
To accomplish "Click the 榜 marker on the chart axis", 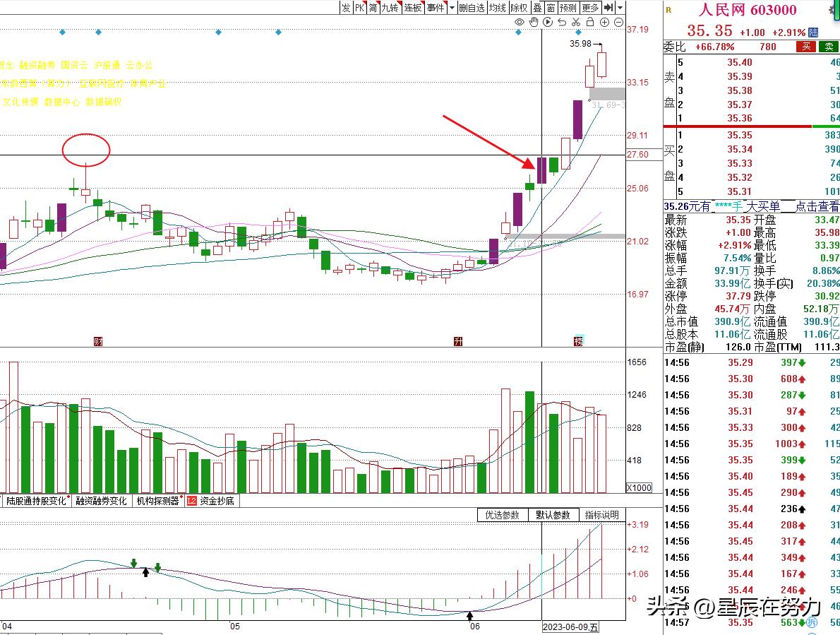I will [x=579, y=341].
